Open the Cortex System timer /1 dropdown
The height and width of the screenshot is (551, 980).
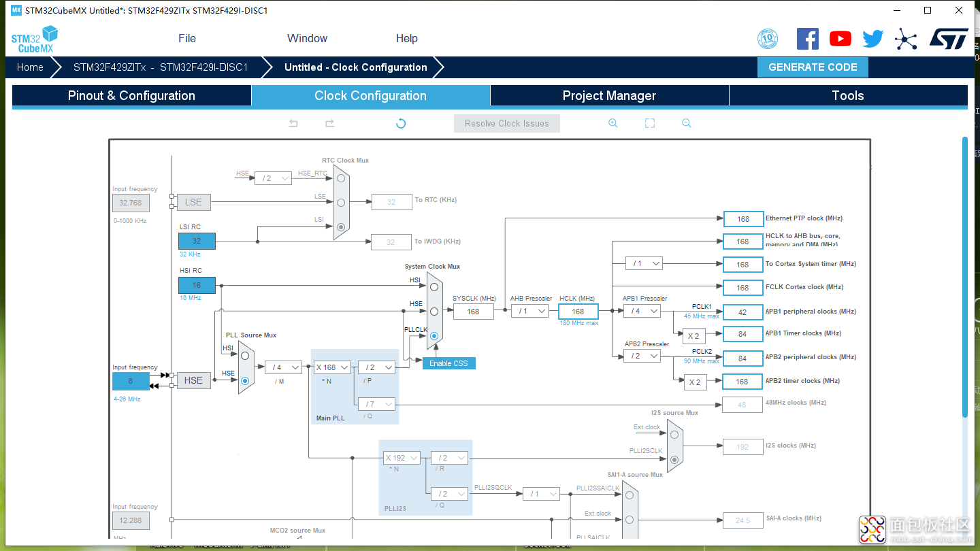coord(644,263)
